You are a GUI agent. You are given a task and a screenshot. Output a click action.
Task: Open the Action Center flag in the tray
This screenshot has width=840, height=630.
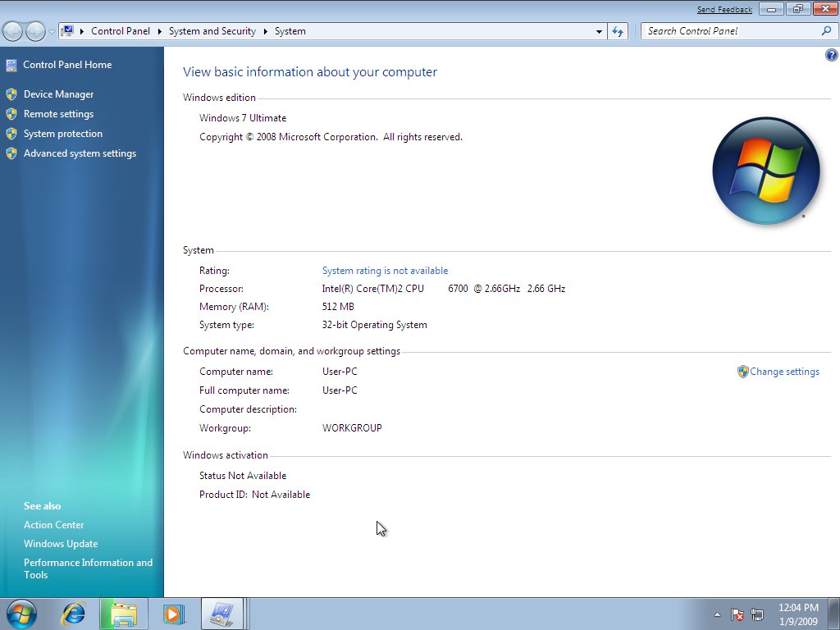click(737, 614)
